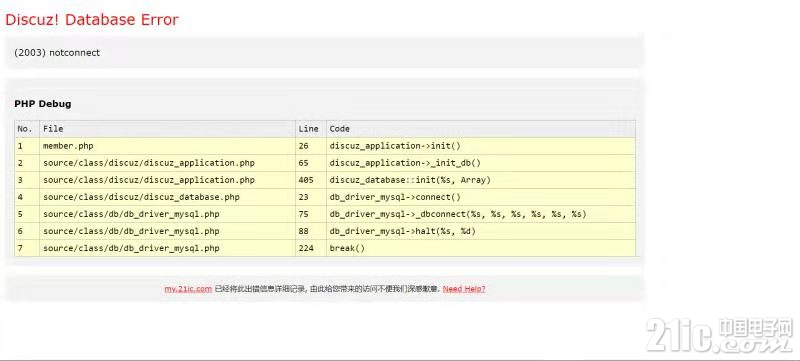Select 'discuz_application->_init_db()' code cell
Viewport: 800px width, 361px height.
pyautogui.click(x=481, y=163)
